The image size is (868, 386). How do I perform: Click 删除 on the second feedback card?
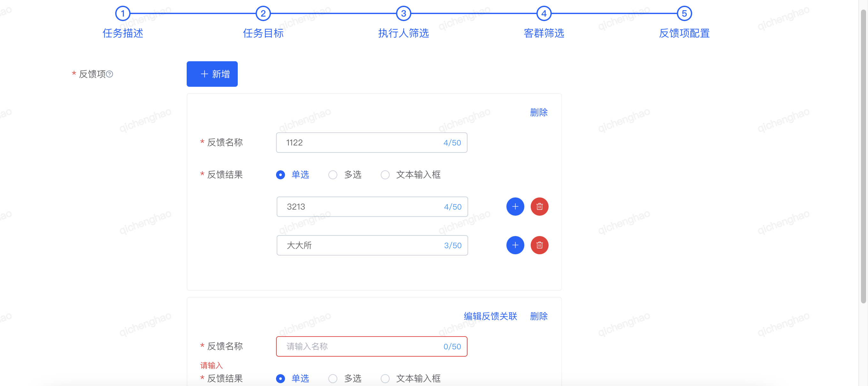538,316
